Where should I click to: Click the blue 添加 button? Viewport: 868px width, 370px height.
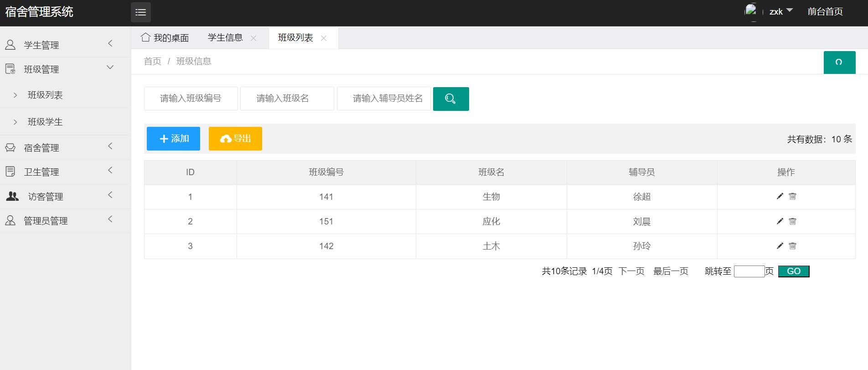point(173,139)
